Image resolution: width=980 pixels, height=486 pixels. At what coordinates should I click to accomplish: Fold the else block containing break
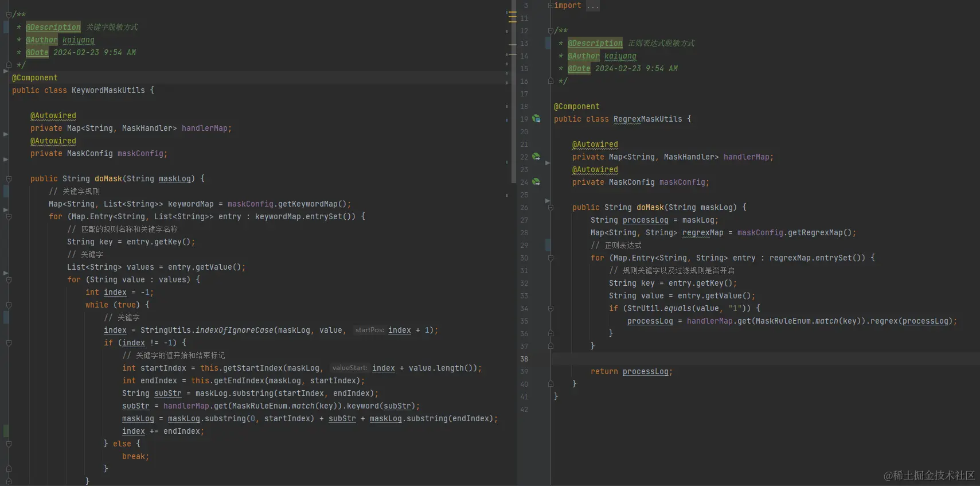pyautogui.click(x=9, y=444)
